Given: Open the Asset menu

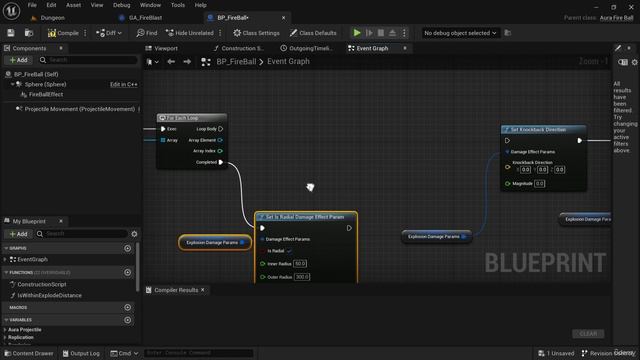Looking at the screenshot, I should (x=73, y=5).
